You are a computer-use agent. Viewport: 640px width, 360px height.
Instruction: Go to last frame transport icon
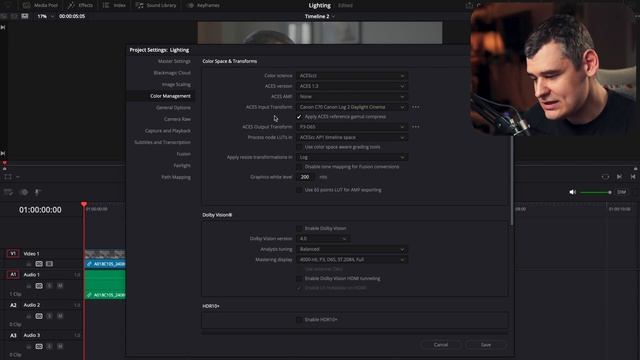tap(633, 177)
